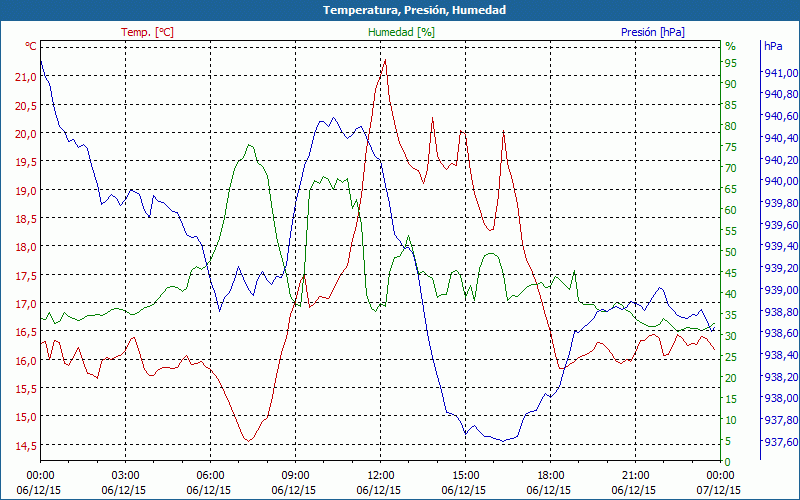
Task: Click the '12:00' time axis label
Action: coord(380,476)
